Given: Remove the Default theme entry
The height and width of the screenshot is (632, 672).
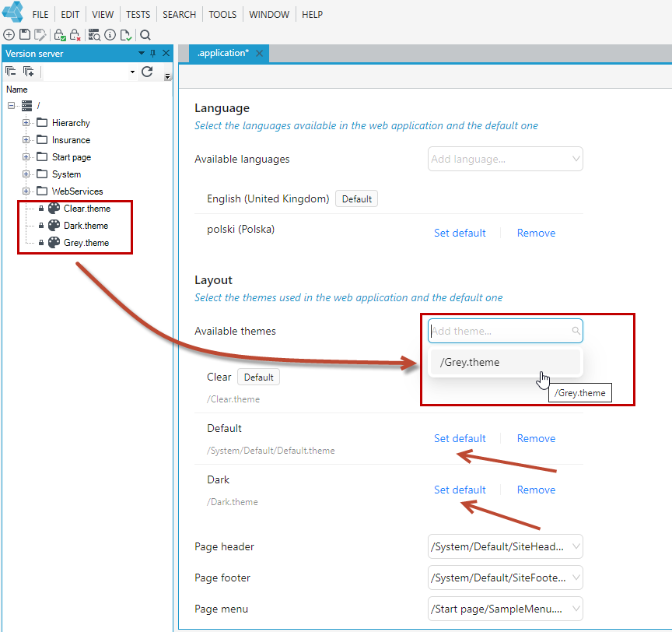Looking at the screenshot, I should [x=536, y=438].
